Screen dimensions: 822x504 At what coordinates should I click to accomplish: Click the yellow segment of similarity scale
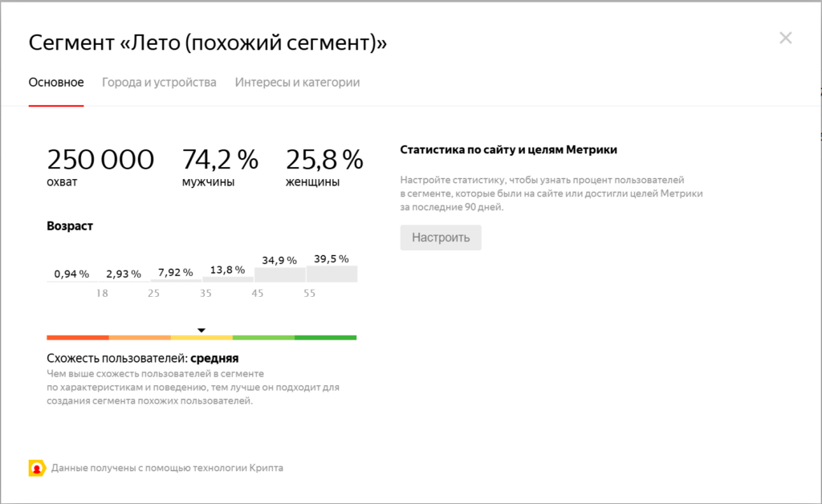(201, 338)
